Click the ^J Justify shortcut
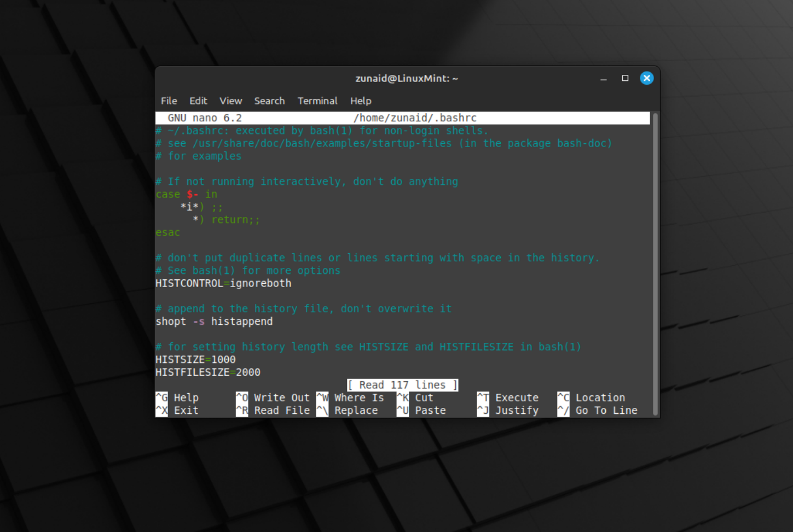 click(508, 410)
